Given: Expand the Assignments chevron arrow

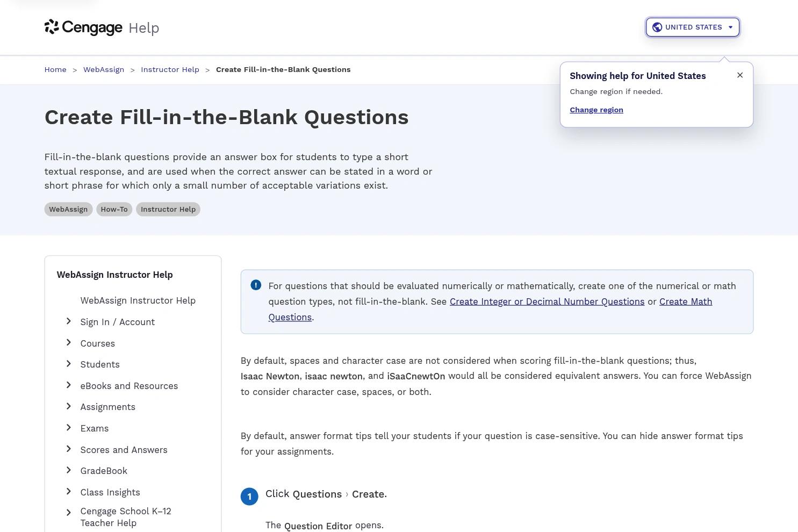Looking at the screenshot, I should (x=69, y=406).
